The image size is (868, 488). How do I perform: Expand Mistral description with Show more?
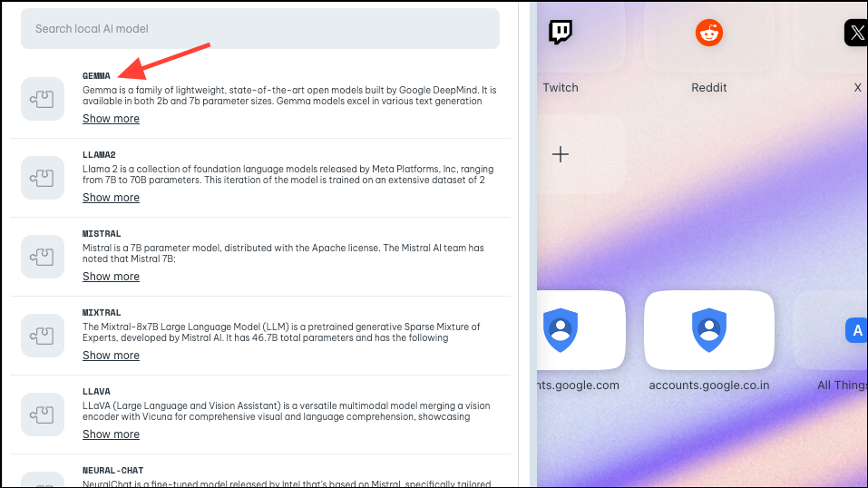pyautogui.click(x=111, y=277)
